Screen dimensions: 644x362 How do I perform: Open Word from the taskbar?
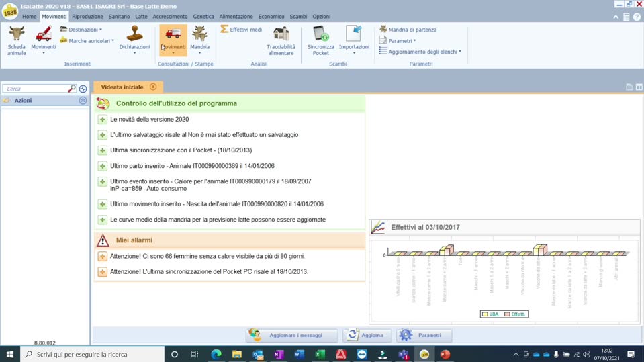(299, 354)
